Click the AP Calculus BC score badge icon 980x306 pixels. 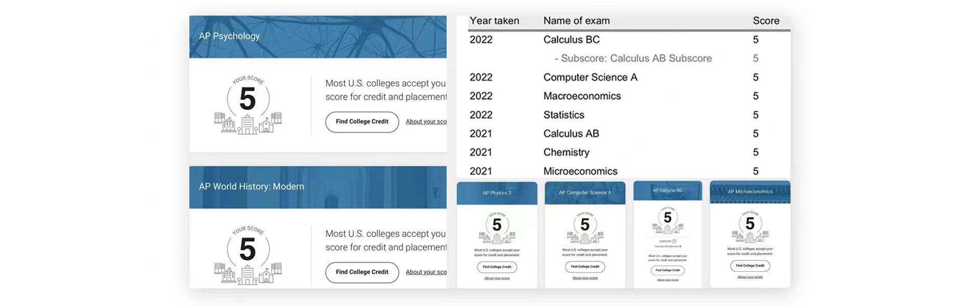tap(668, 220)
